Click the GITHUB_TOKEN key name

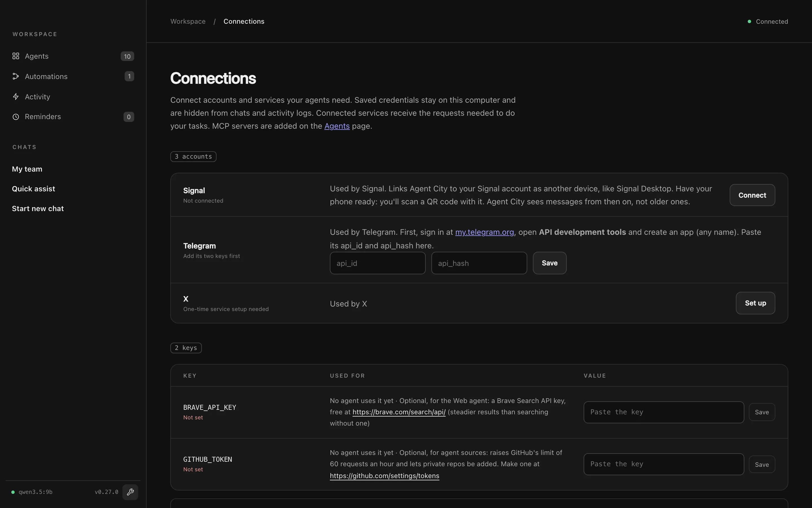click(208, 459)
